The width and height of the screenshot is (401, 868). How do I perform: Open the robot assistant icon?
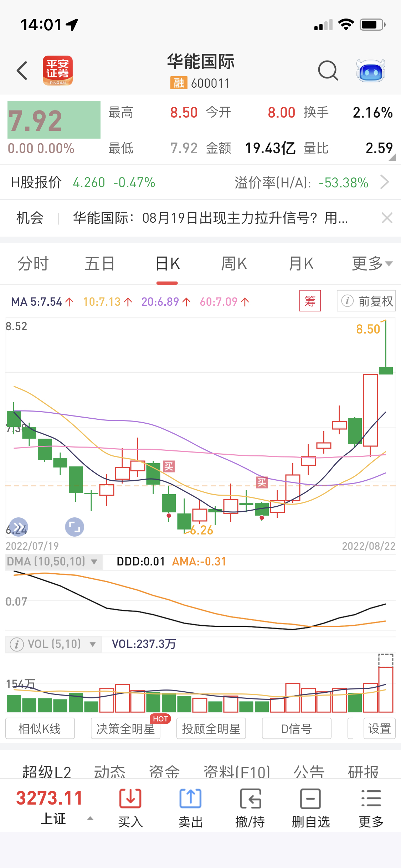click(x=371, y=71)
